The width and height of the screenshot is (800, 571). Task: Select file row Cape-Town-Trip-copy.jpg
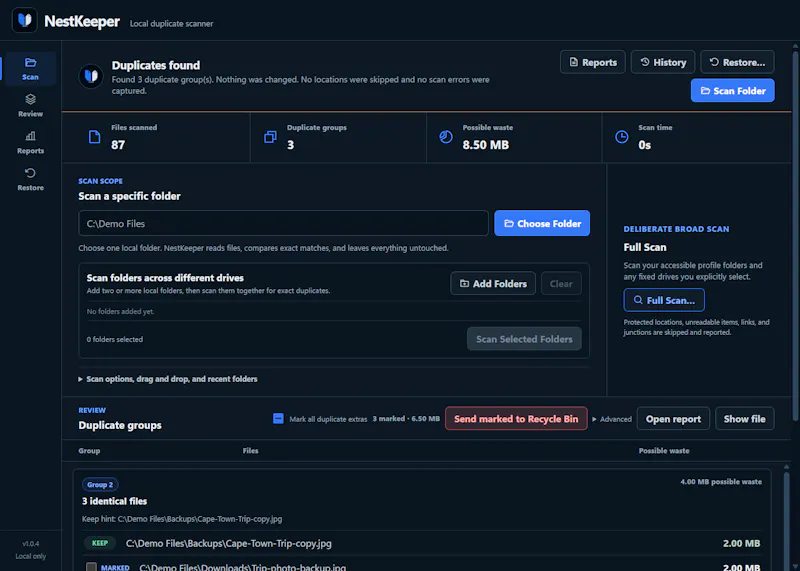pyautogui.click(x=422, y=543)
